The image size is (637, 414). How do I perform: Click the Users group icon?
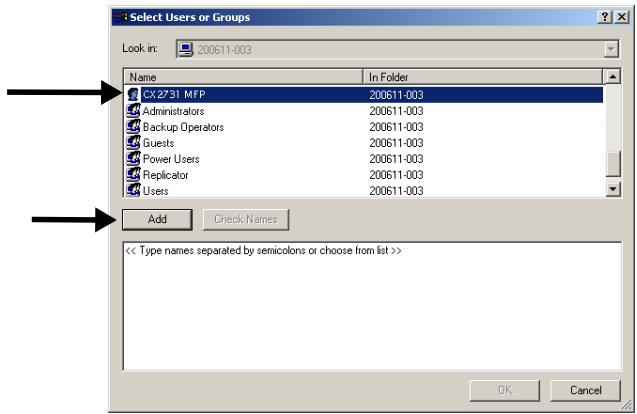pos(133,189)
